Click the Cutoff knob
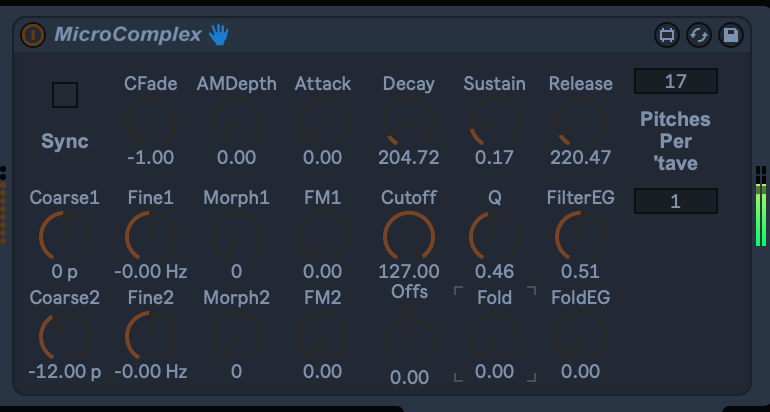Screen dimensions: 770x412 [409, 237]
